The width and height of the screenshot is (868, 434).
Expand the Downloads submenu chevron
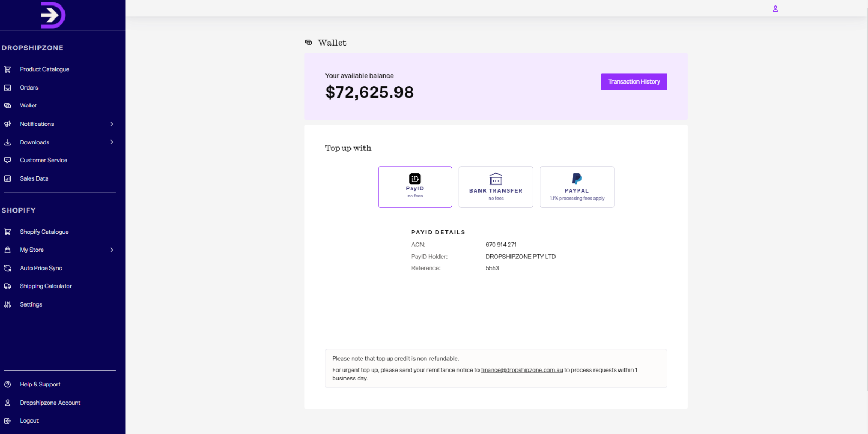112,142
